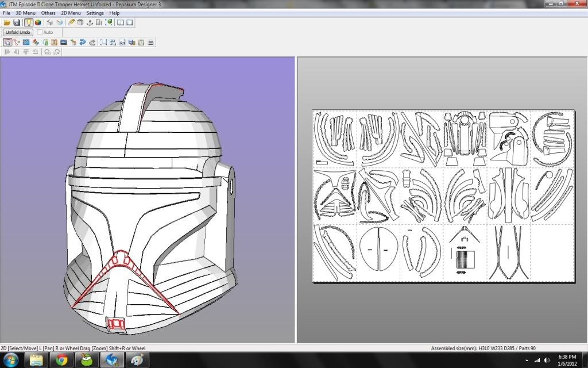Open the File menu
The image size is (588, 368).
[x=6, y=13]
